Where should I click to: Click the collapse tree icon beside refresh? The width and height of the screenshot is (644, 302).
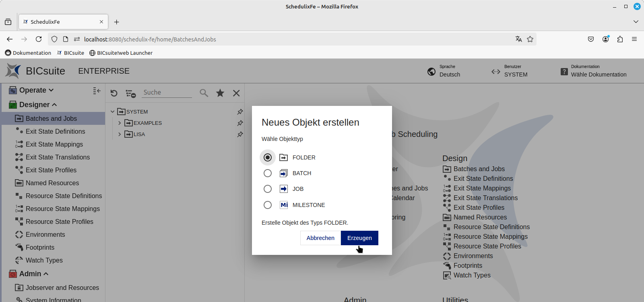click(x=130, y=93)
